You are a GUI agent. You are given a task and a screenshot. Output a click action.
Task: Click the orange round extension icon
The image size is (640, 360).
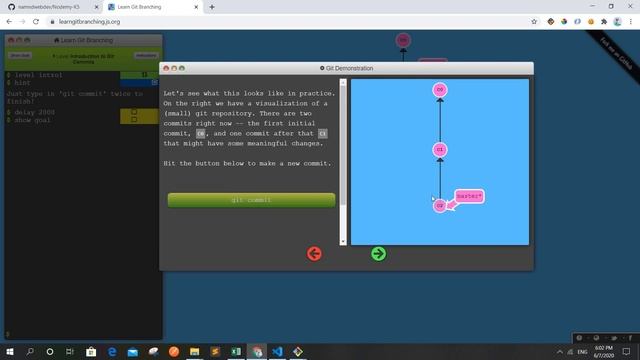tap(591, 22)
